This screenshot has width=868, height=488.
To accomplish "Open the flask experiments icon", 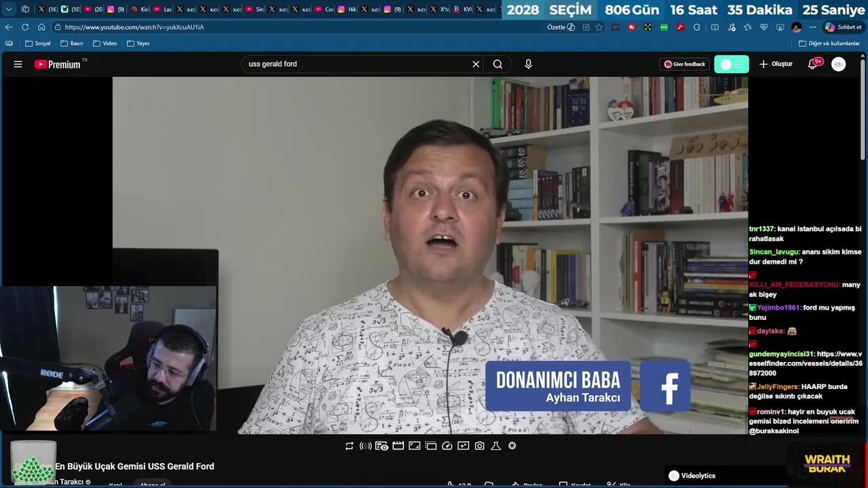I will pos(496,446).
